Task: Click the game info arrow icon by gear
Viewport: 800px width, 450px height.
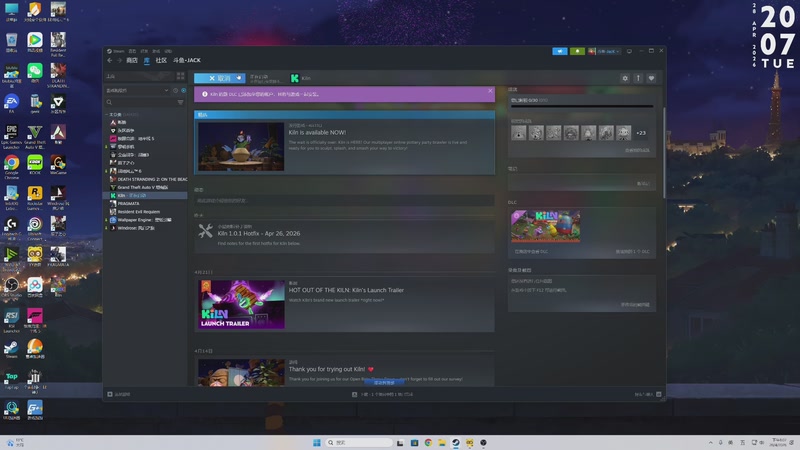Action: click(x=638, y=78)
